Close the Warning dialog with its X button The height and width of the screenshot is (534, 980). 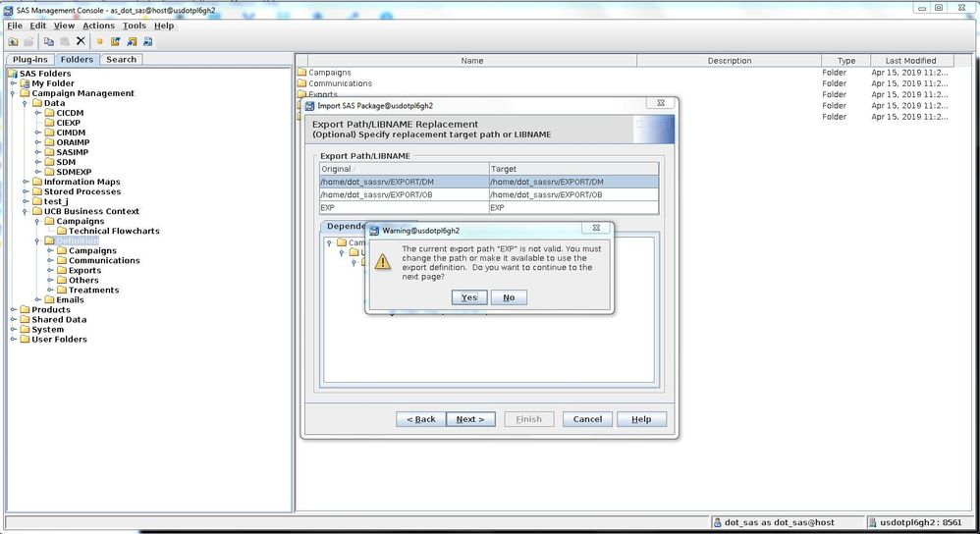[x=596, y=228]
